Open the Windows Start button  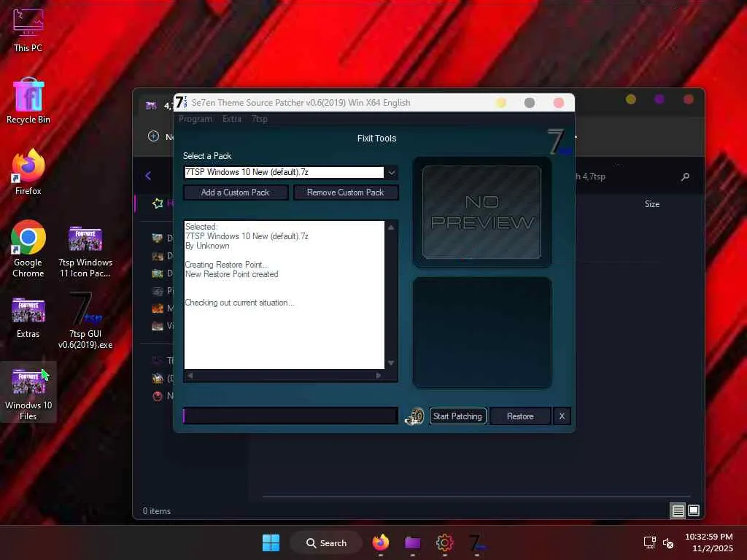pyautogui.click(x=271, y=542)
